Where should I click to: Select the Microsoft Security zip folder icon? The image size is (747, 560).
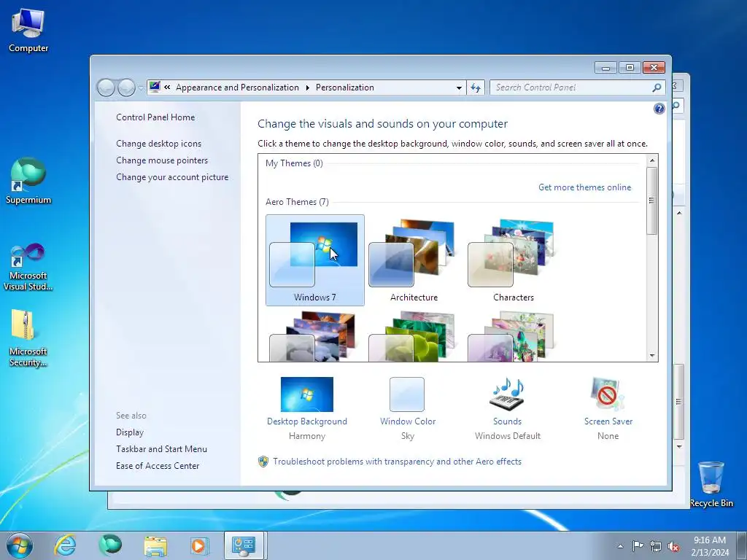28,338
